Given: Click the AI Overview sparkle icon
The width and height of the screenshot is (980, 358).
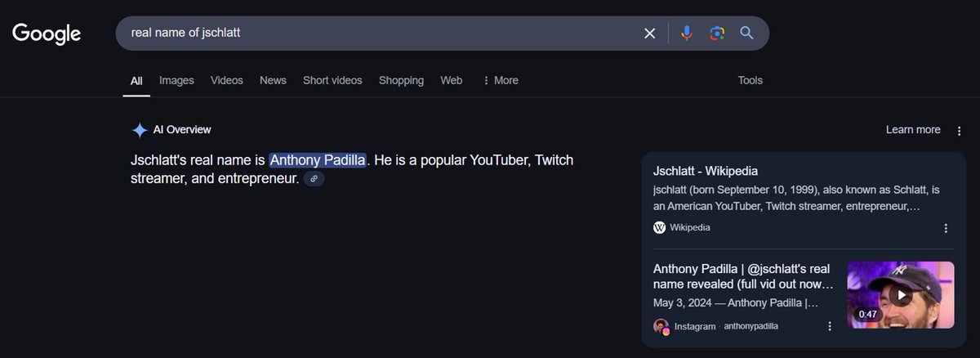Looking at the screenshot, I should (140, 130).
